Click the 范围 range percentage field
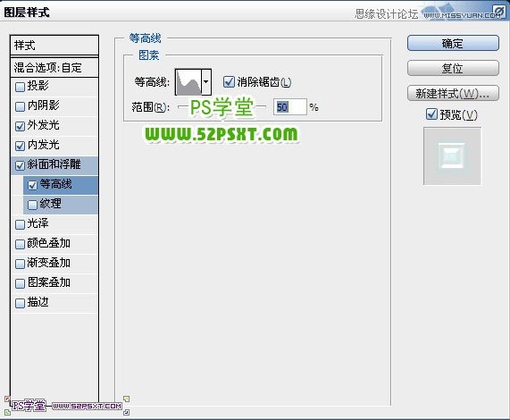 point(289,107)
